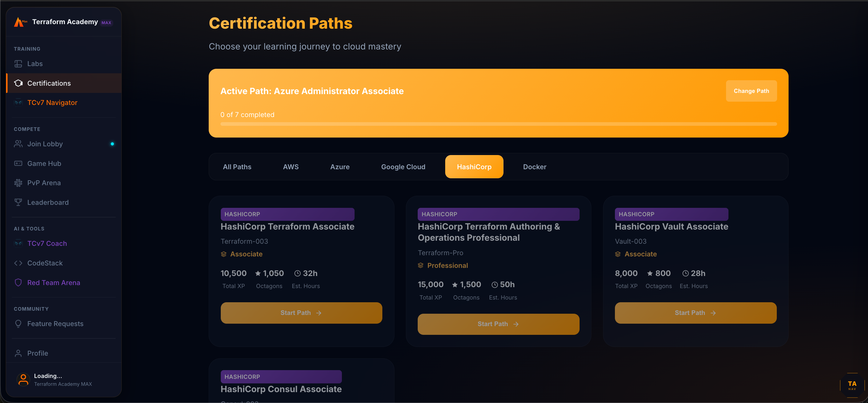Image resolution: width=868 pixels, height=403 pixels.
Task: Open Labs in the sidebar
Action: [64, 64]
